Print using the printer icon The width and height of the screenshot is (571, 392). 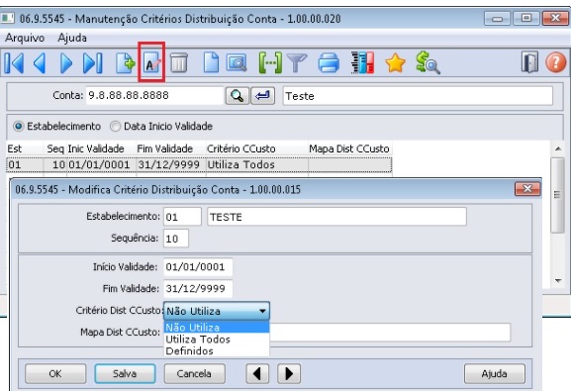pos(329,63)
